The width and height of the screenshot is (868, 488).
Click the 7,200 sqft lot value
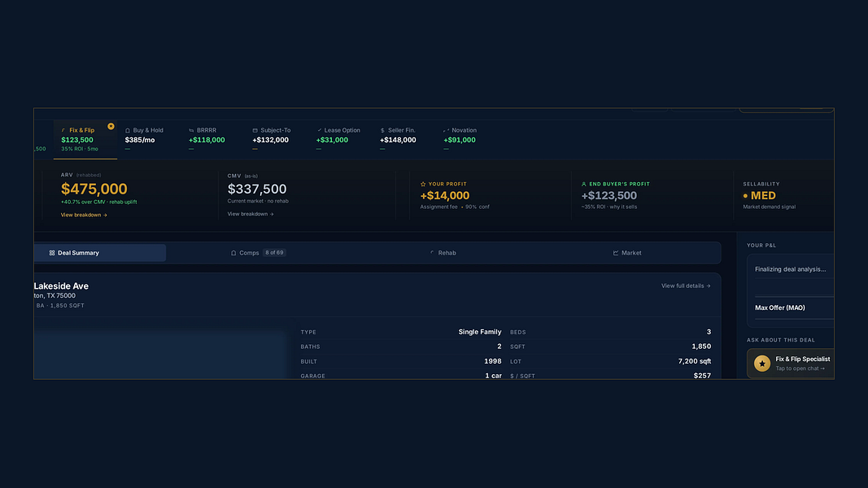(695, 361)
